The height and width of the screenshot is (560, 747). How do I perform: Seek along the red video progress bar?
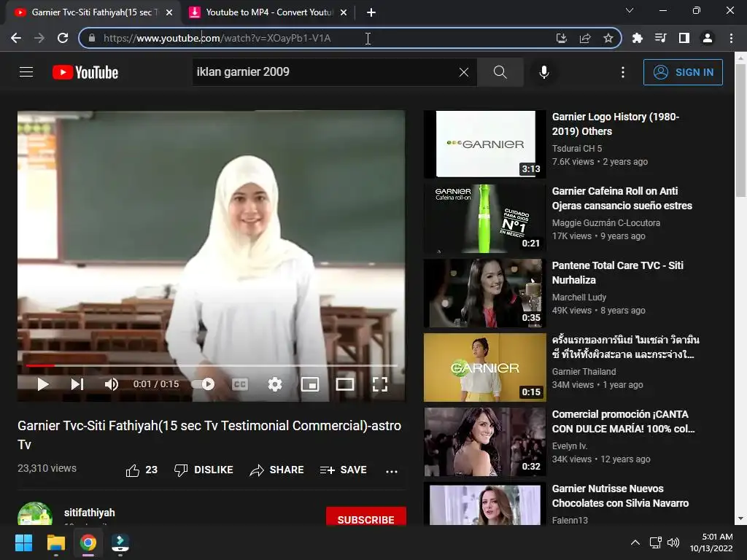pos(212,366)
